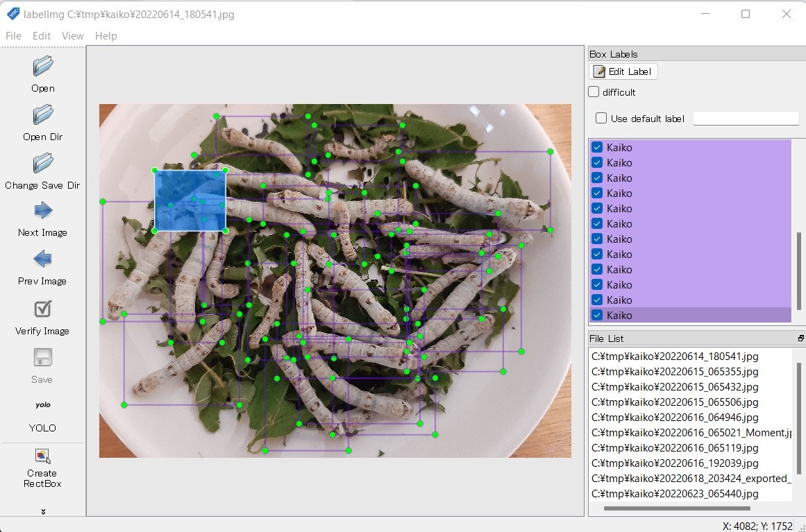Open the View menu
The image size is (806, 532).
72,36
